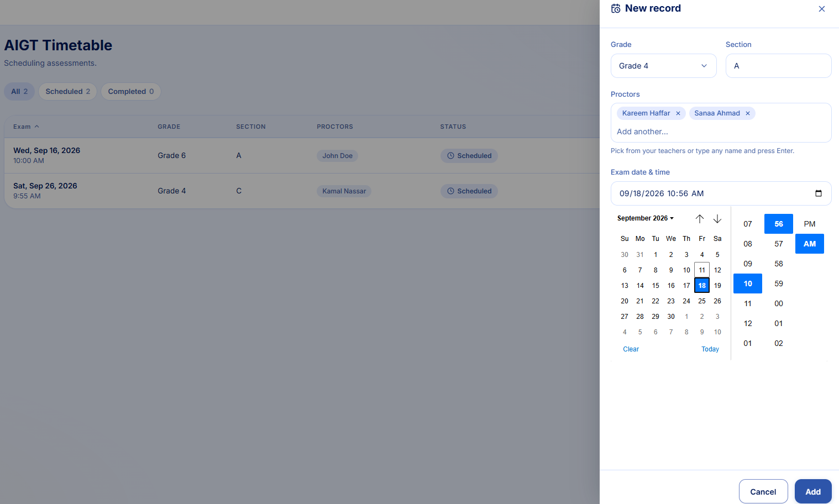Image resolution: width=839 pixels, height=504 pixels.
Task: Sort table by Exam column arrow
Action: (x=36, y=127)
